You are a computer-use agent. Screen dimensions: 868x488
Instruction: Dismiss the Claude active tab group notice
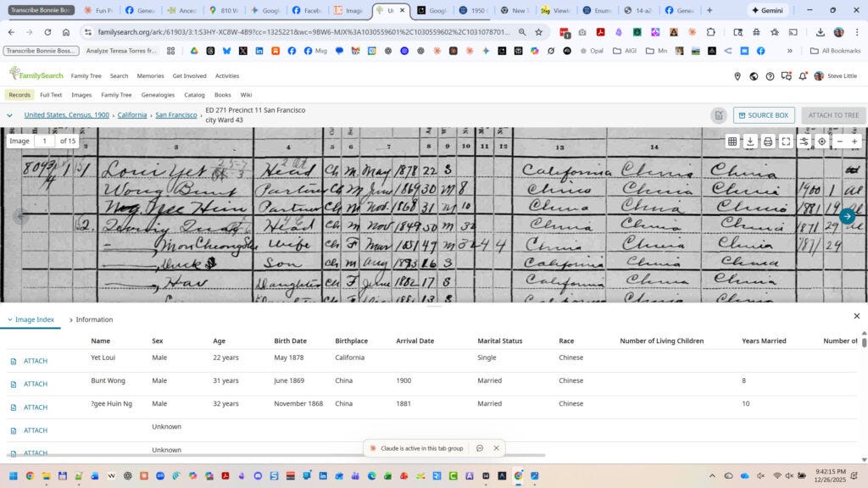[x=496, y=448]
